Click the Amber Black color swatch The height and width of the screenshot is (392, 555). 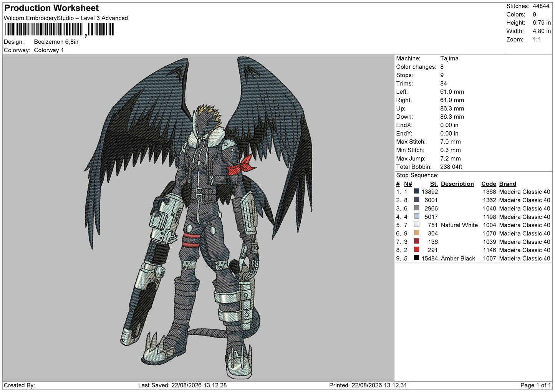click(x=416, y=258)
